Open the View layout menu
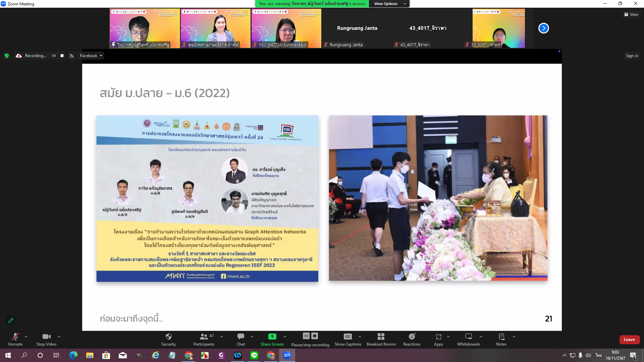This screenshot has height=362, width=644. pyautogui.click(x=631, y=14)
